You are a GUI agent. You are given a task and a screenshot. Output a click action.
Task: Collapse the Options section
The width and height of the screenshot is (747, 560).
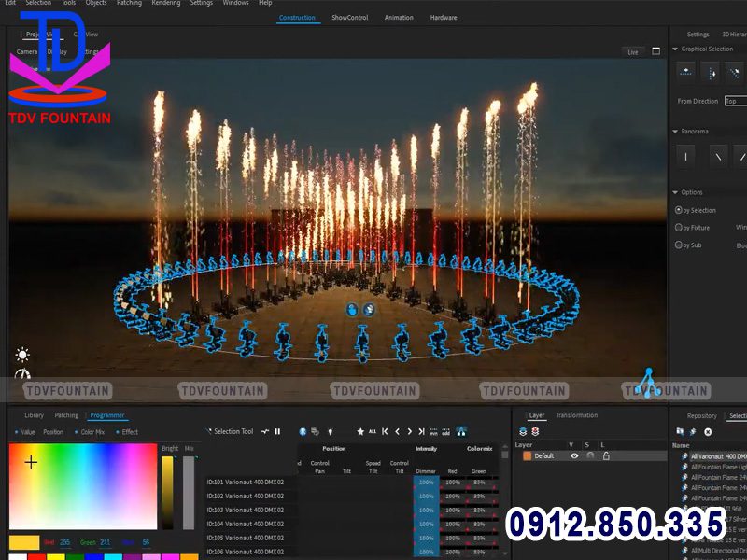tap(675, 192)
